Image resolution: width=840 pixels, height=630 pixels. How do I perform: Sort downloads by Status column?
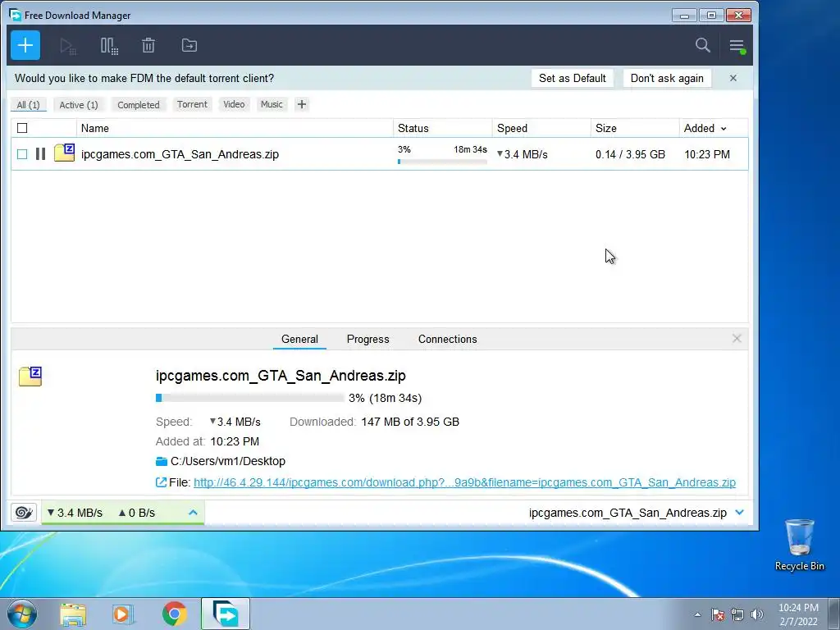tap(413, 128)
